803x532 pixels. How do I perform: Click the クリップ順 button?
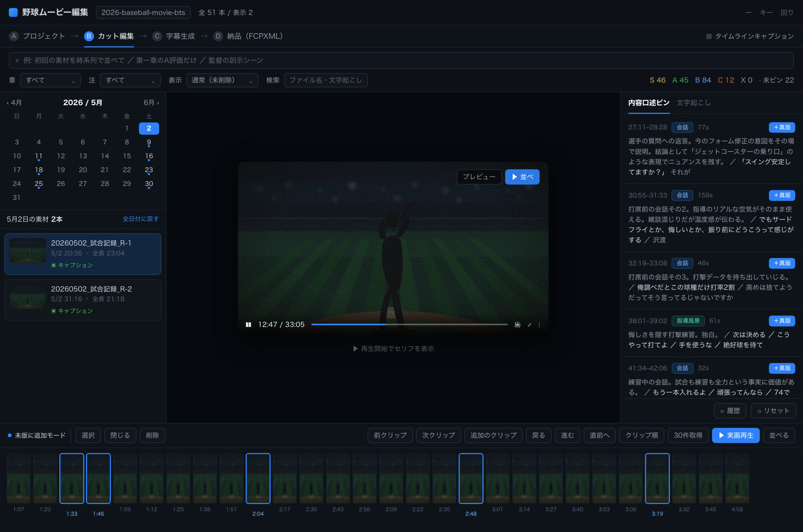point(642,436)
